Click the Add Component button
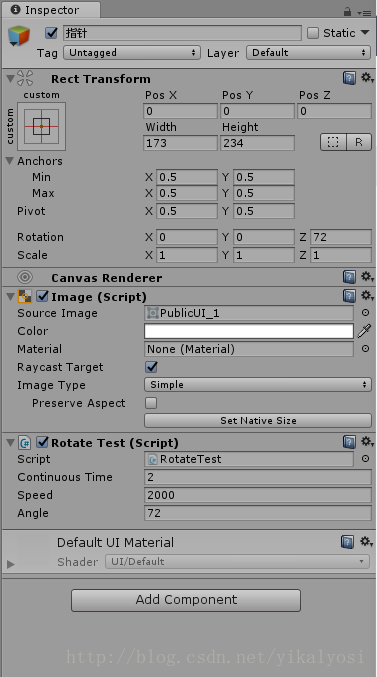Image resolution: width=377 pixels, height=677 pixels. tap(186, 600)
